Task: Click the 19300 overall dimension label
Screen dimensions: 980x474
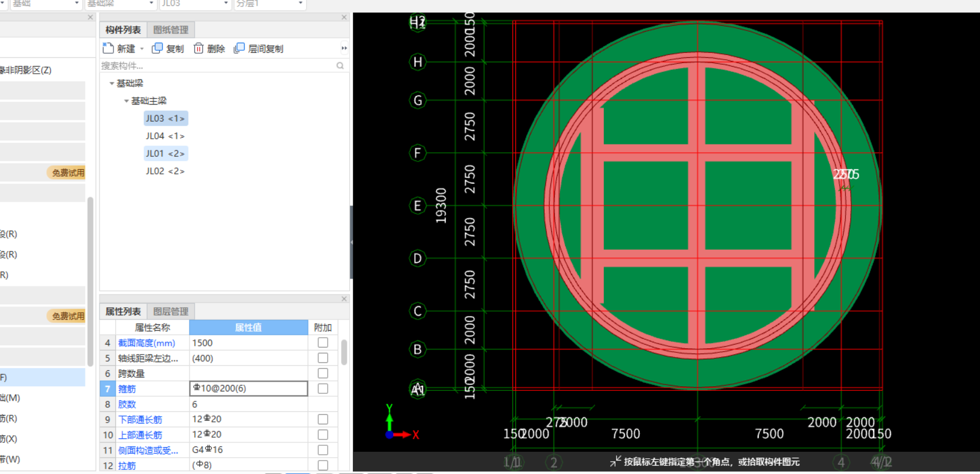Action: click(x=441, y=205)
